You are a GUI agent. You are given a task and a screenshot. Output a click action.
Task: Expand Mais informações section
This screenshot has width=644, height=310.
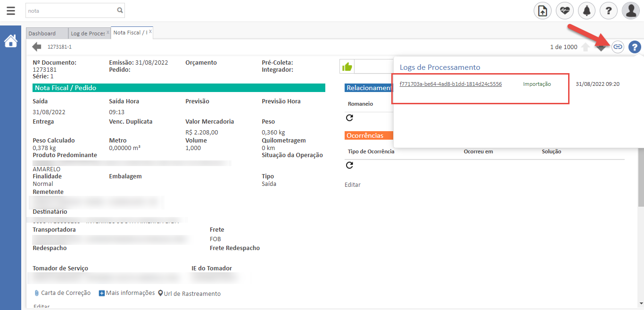(127, 293)
